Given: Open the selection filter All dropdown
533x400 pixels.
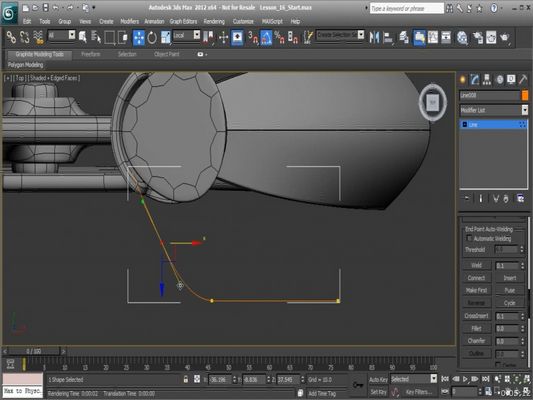Looking at the screenshot, I should [x=62, y=35].
